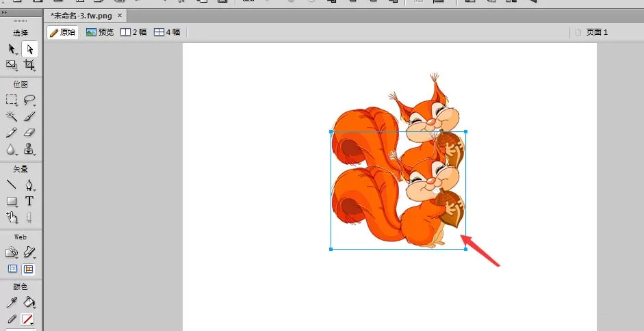Choose the Line tool
This screenshot has width=644, height=331.
[12, 185]
